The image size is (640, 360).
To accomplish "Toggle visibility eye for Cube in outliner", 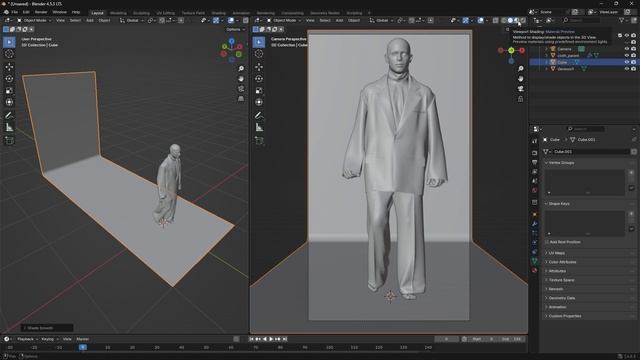I will pyautogui.click(x=627, y=62).
